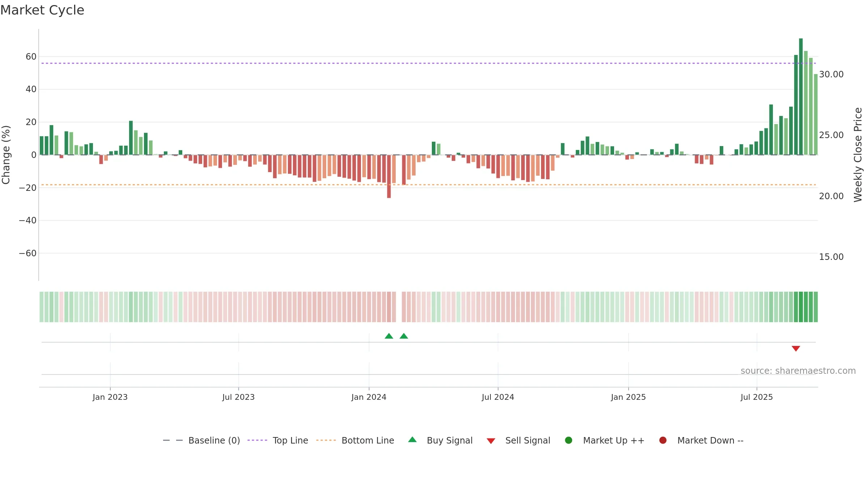Click the orange dotted bottom line
The height and width of the screenshot is (488, 868).
[x=429, y=185]
